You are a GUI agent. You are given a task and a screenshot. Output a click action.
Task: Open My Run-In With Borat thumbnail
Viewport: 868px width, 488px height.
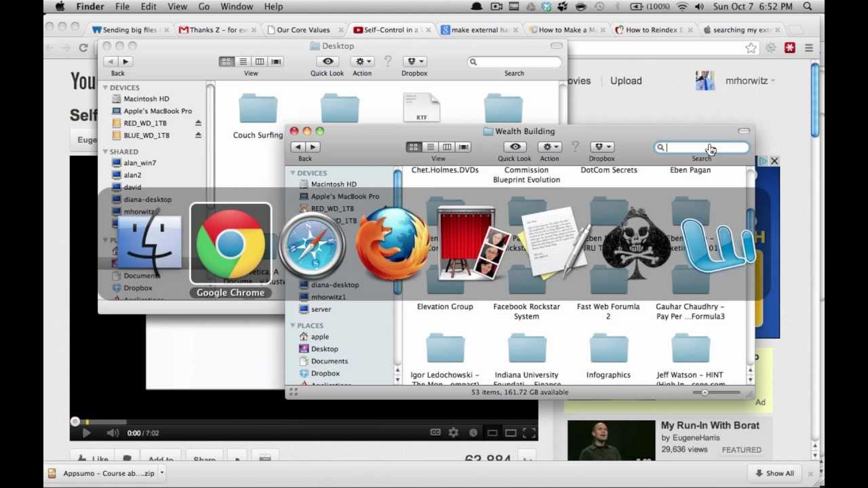click(x=610, y=441)
